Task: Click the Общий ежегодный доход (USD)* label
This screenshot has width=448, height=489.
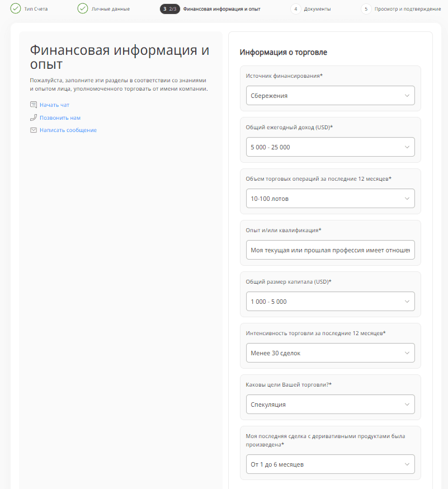Action: tap(289, 127)
